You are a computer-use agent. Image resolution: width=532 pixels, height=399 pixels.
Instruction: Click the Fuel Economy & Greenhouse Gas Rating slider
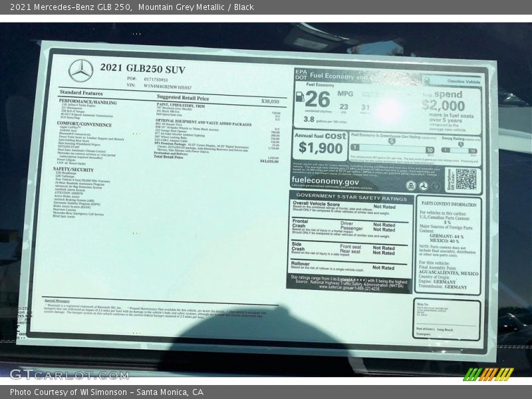391,148
